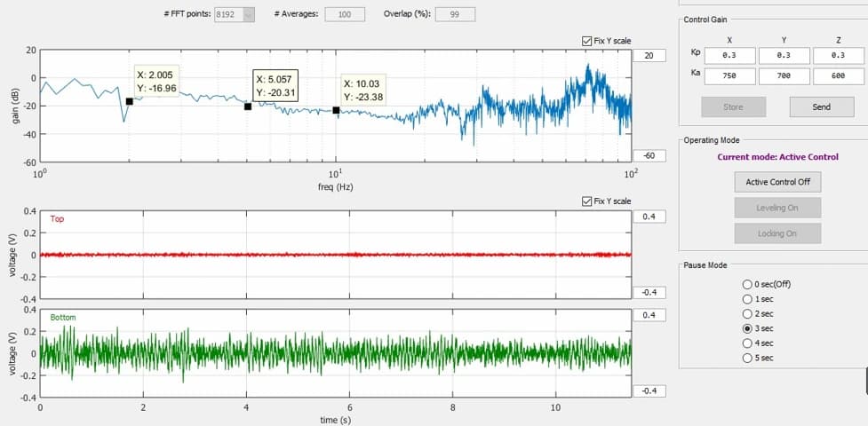Click the red Top plot label

click(x=57, y=219)
